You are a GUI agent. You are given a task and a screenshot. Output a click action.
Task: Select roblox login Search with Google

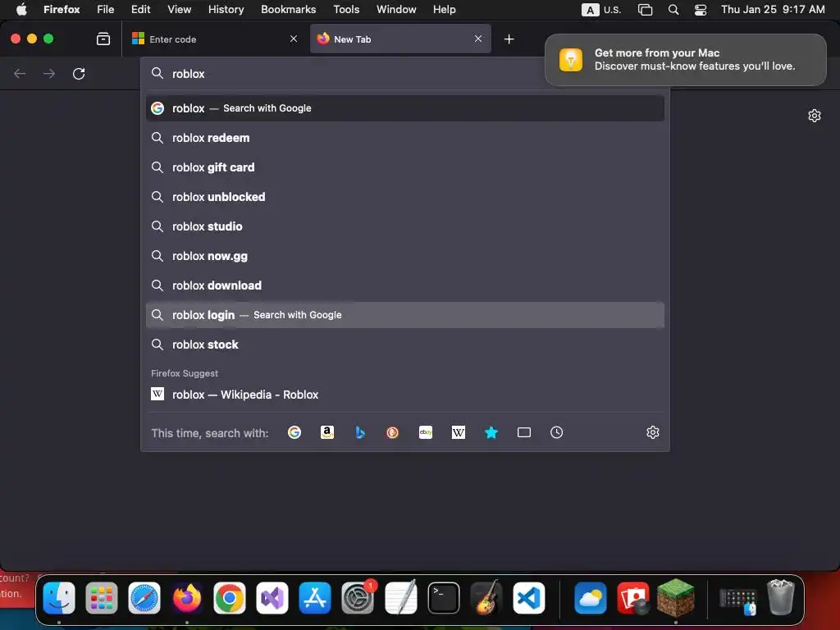[x=405, y=315]
